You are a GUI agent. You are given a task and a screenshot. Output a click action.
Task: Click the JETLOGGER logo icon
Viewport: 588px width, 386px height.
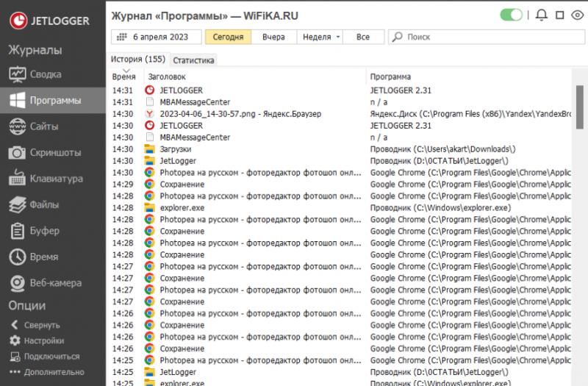click(18, 21)
